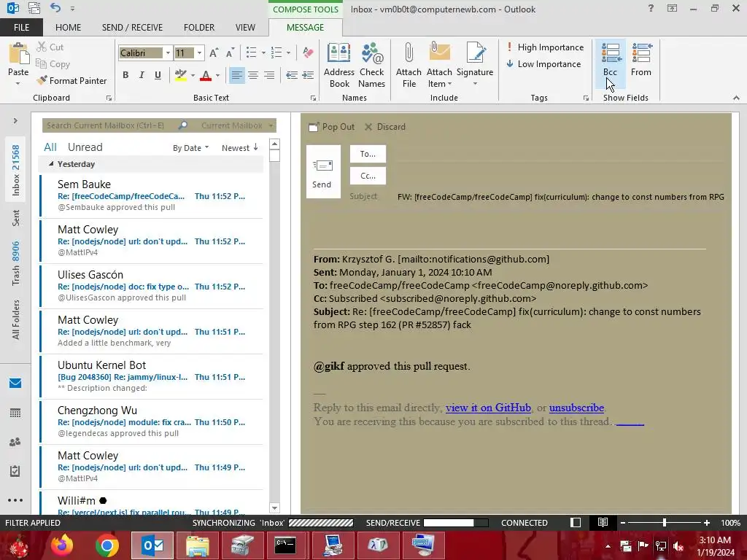Open the font size dropdown

tap(199, 52)
